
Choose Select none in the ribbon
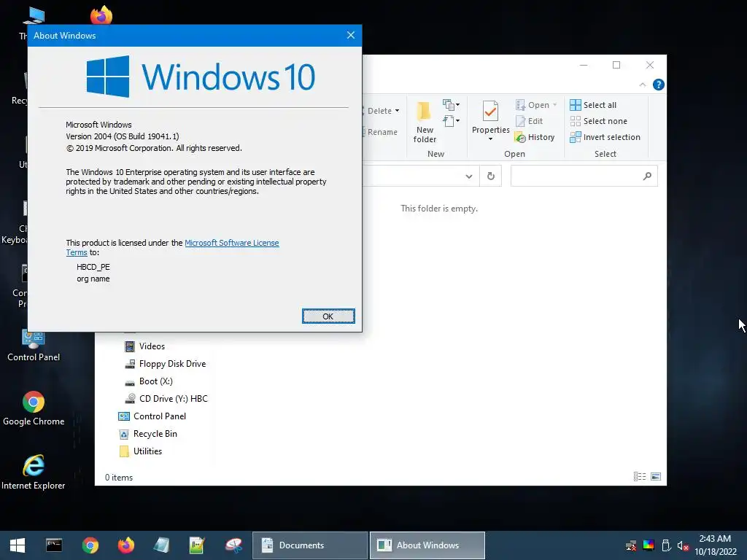click(599, 121)
